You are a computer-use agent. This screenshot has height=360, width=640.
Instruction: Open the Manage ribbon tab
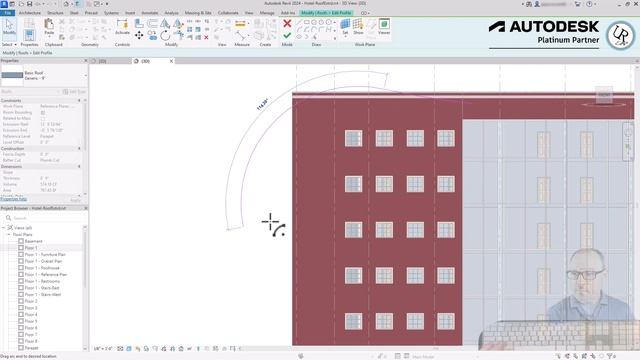(267, 13)
